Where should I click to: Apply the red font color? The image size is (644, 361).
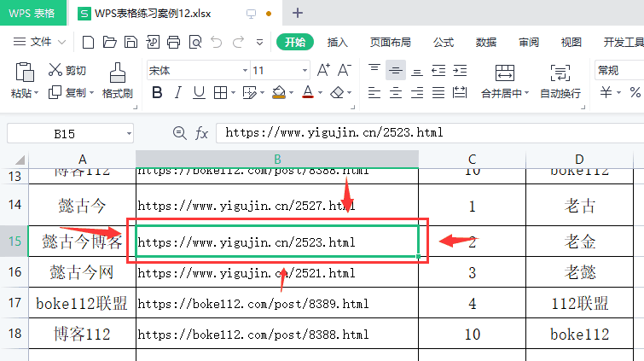click(x=308, y=92)
